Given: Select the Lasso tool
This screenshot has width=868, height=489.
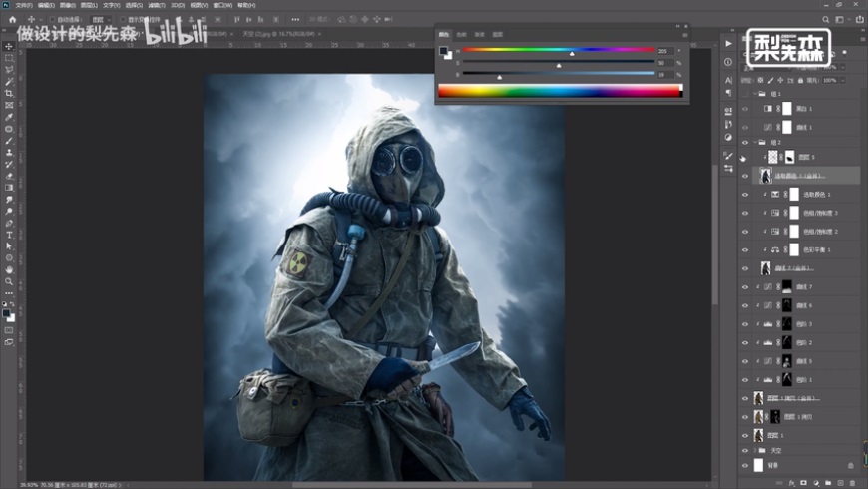Looking at the screenshot, I should 9,70.
